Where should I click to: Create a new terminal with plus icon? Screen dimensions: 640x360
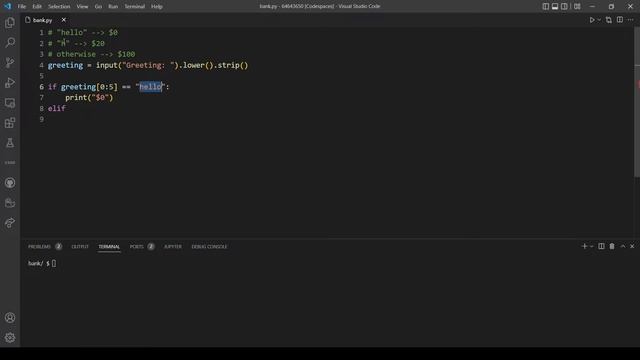pyautogui.click(x=584, y=246)
